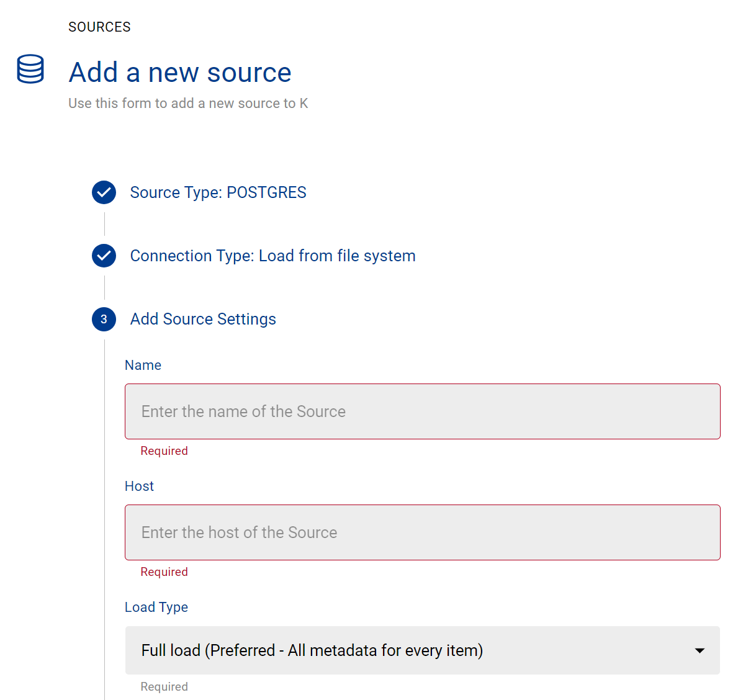The height and width of the screenshot is (700, 738).
Task: Open the SOURCES breadcrumb link
Action: tap(99, 27)
